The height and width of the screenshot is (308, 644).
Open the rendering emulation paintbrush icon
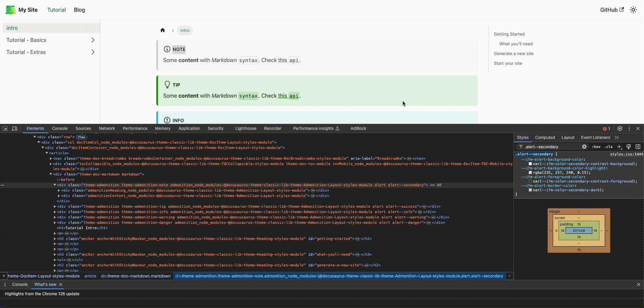pos(629,147)
